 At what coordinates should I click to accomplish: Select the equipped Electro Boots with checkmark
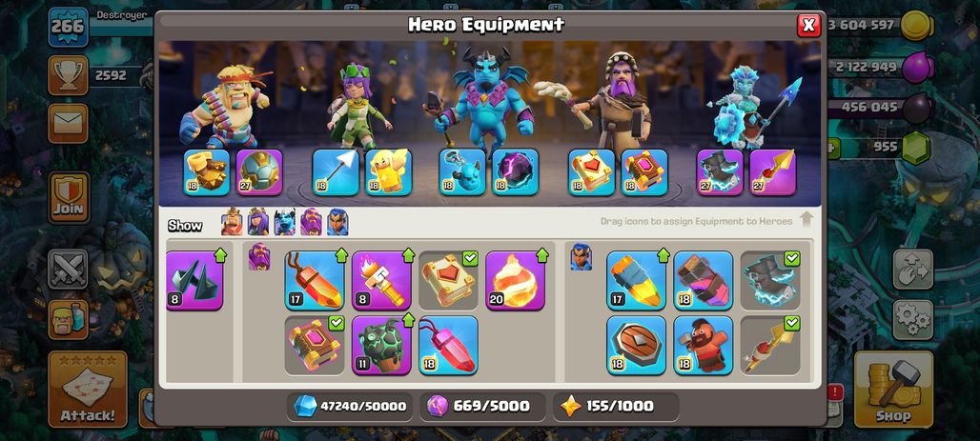tap(770, 280)
